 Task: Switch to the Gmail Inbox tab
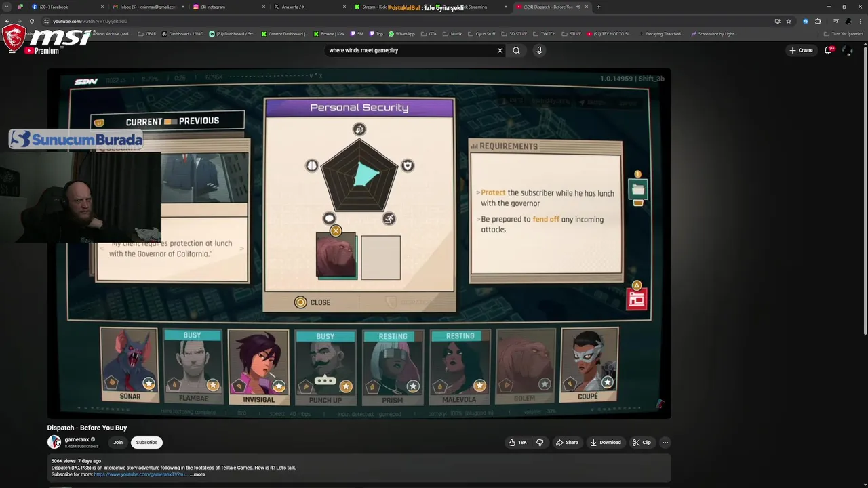pos(148,7)
